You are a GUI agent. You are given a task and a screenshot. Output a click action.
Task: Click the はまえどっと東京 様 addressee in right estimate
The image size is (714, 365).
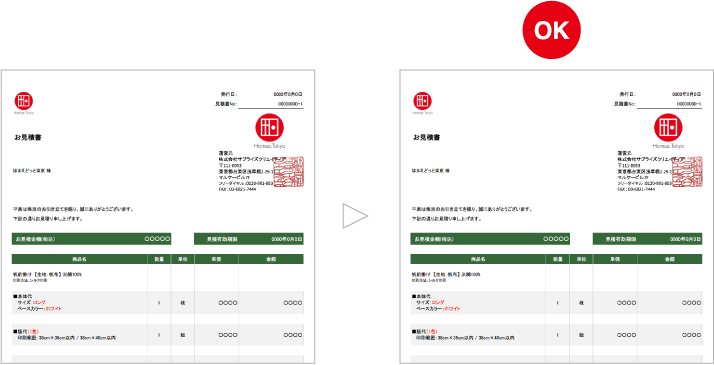point(431,171)
